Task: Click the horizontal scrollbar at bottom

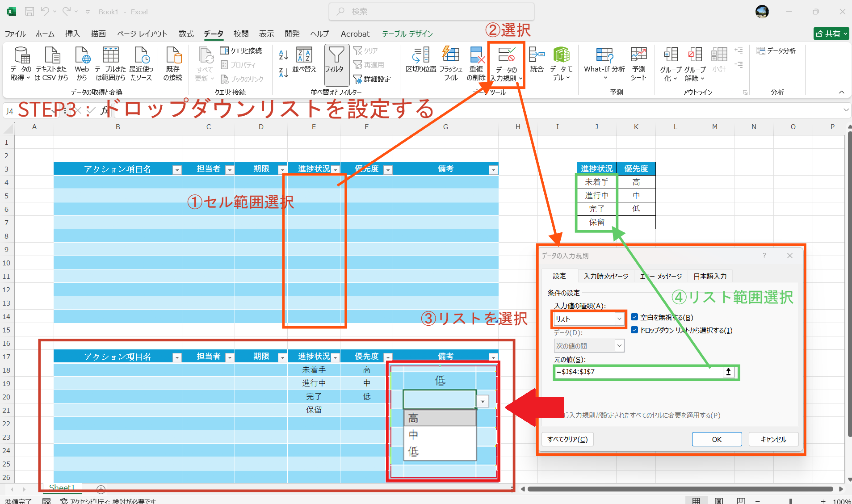Action: [x=680, y=489]
